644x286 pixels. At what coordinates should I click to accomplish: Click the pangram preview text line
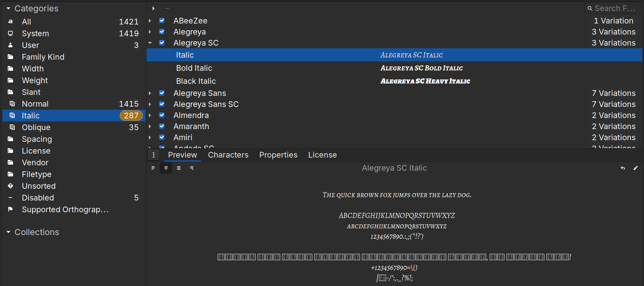click(x=397, y=195)
